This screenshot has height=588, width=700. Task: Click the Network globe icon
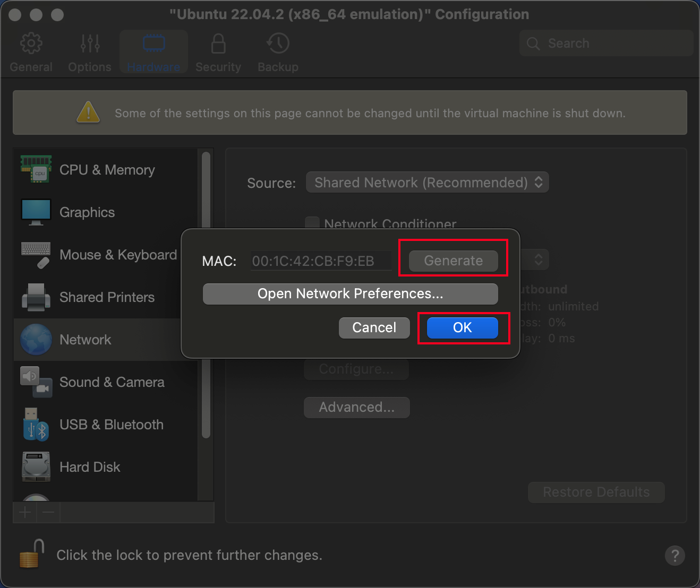36,340
